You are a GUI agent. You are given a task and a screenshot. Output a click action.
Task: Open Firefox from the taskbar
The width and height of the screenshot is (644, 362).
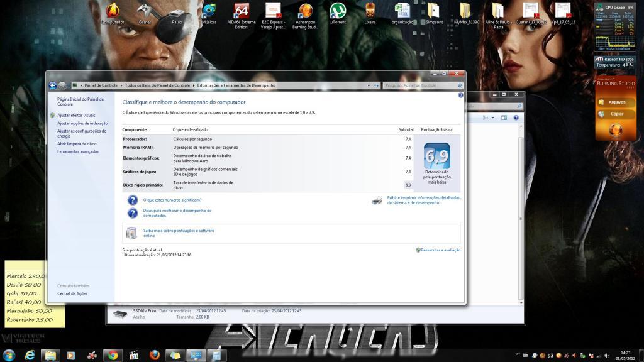(x=153, y=355)
